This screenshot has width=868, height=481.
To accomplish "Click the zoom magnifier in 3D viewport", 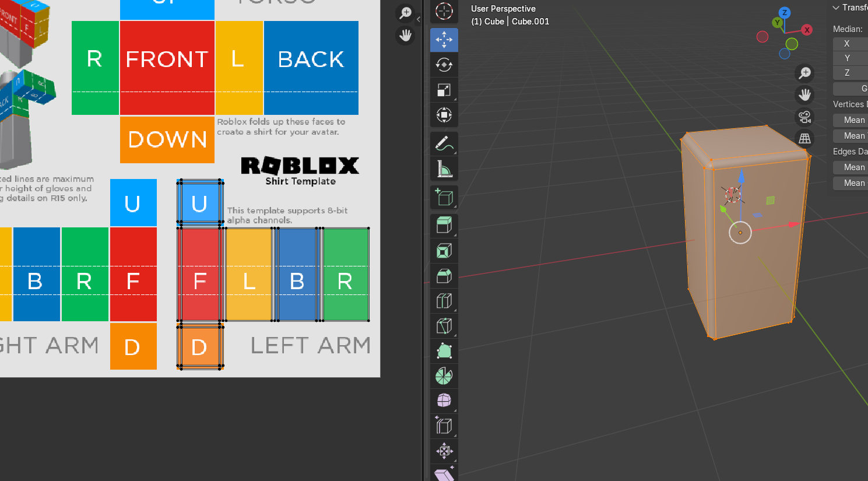I will [x=805, y=73].
